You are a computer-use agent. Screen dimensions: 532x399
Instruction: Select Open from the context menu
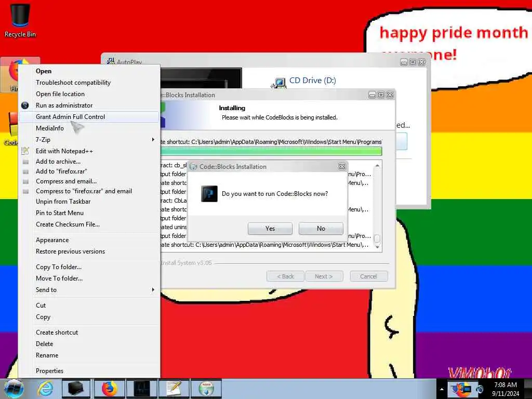[89, 71]
